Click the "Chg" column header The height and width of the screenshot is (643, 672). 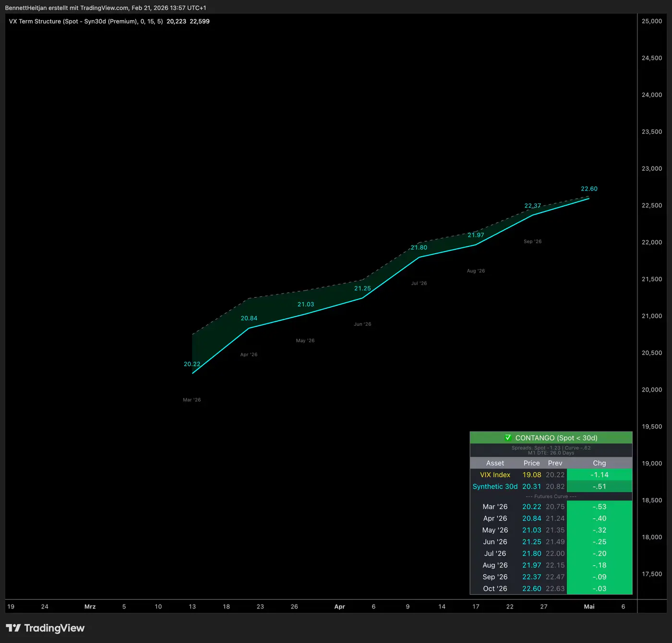tap(600, 463)
